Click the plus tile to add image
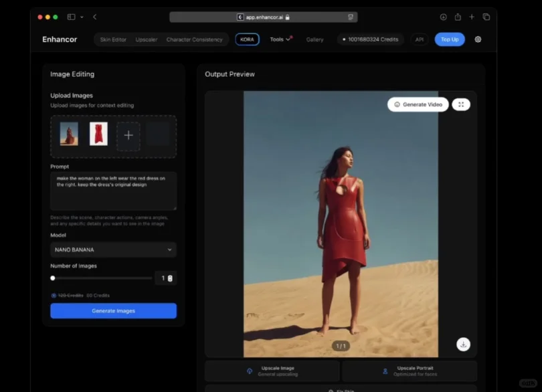Image resolution: width=542 pixels, height=392 pixels. (128, 135)
